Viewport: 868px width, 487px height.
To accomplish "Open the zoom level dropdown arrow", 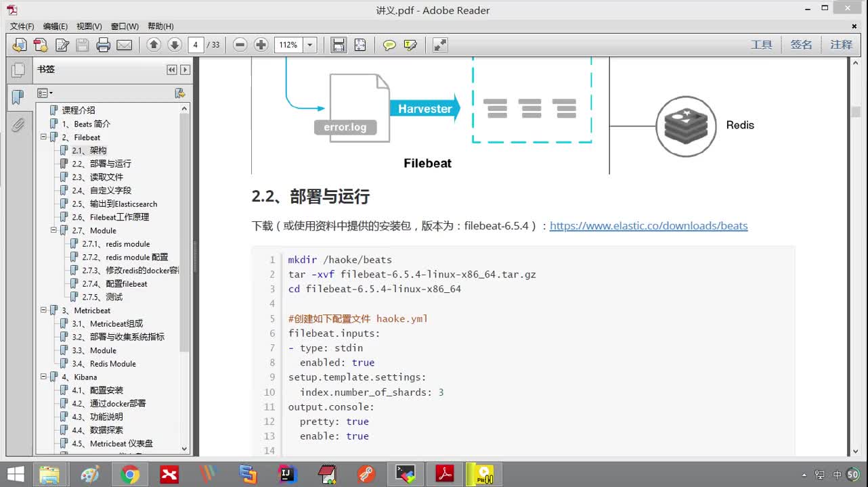I will coord(310,45).
